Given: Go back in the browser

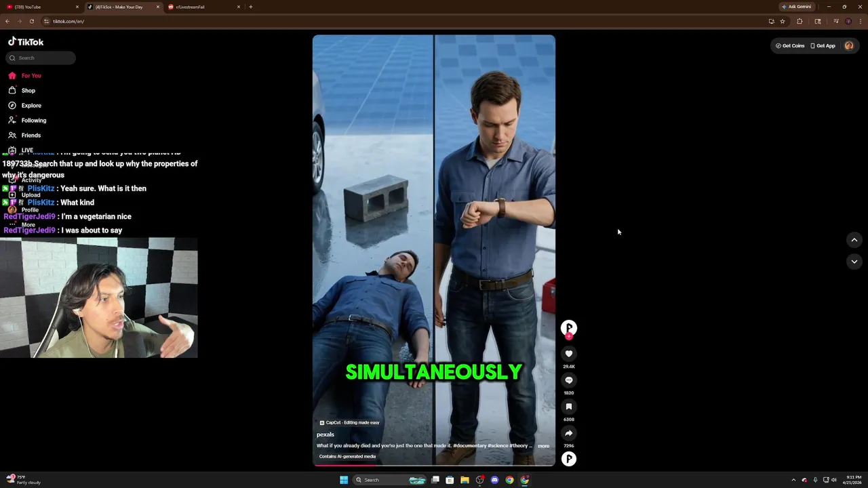Looking at the screenshot, I should 7,21.
